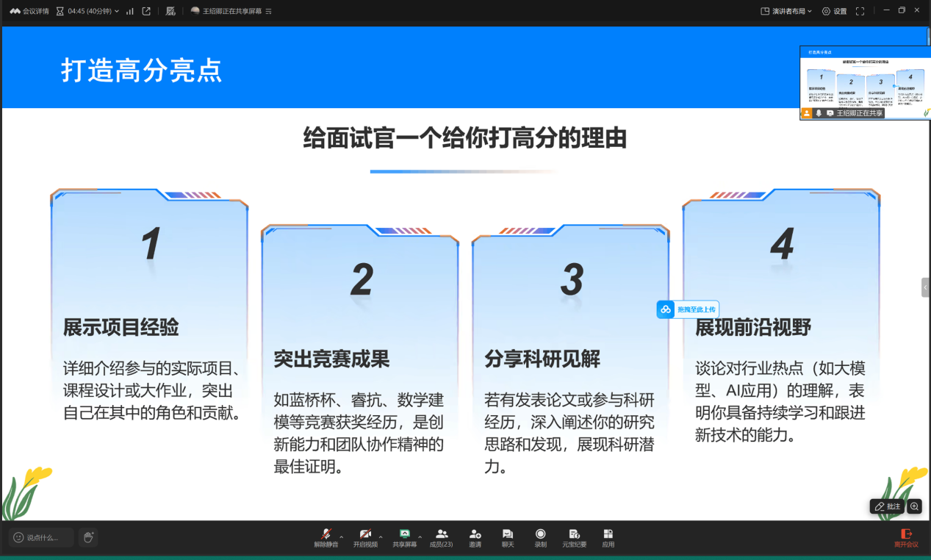Open the 演讲者布局 layout dropdown
The image size is (931, 560).
coord(786,11)
